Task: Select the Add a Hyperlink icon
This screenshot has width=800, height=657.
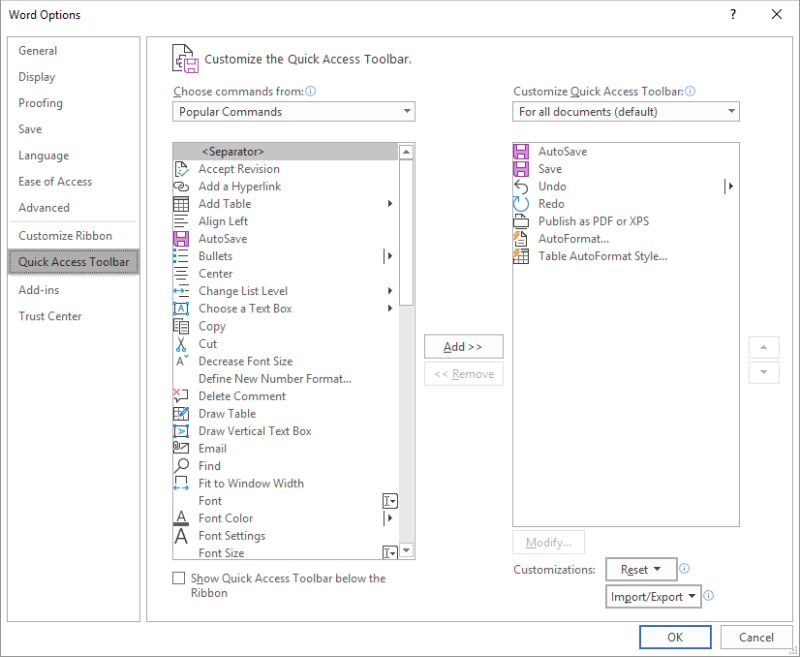Action: 184,186
